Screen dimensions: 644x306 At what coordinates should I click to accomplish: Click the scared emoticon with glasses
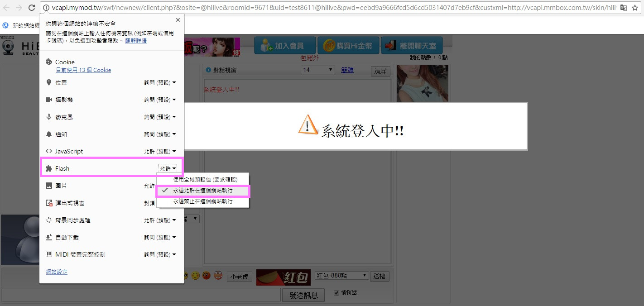[218, 275]
